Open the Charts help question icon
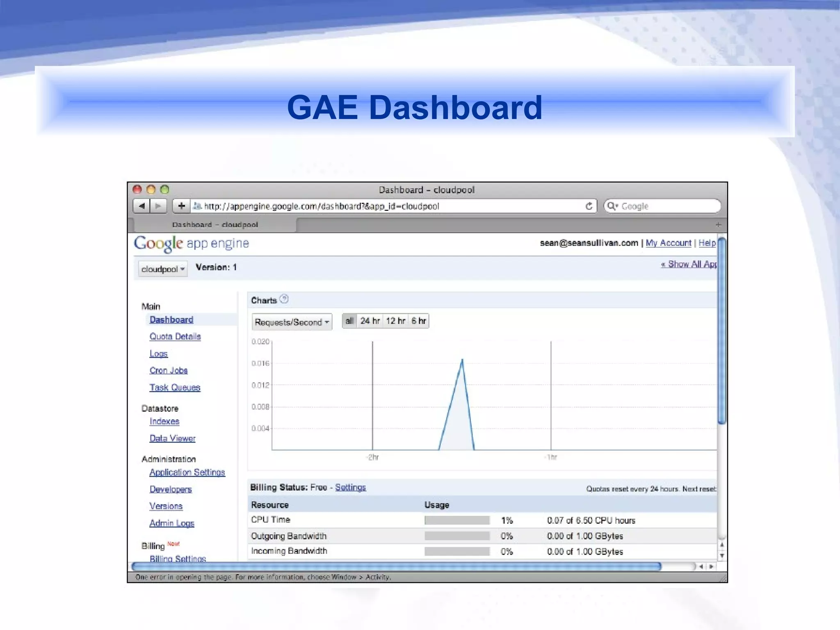Image resolution: width=840 pixels, height=630 pixels. pos(284,299)
